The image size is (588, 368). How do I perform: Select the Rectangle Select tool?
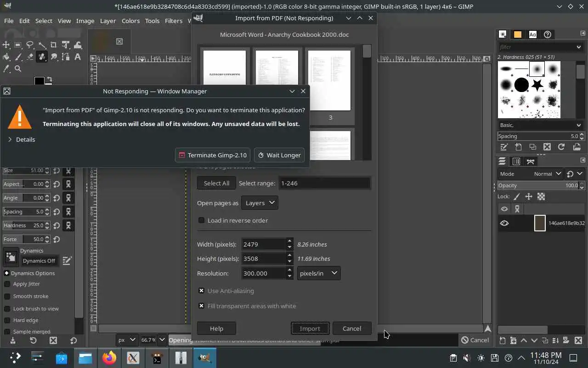tap(18, 45)
